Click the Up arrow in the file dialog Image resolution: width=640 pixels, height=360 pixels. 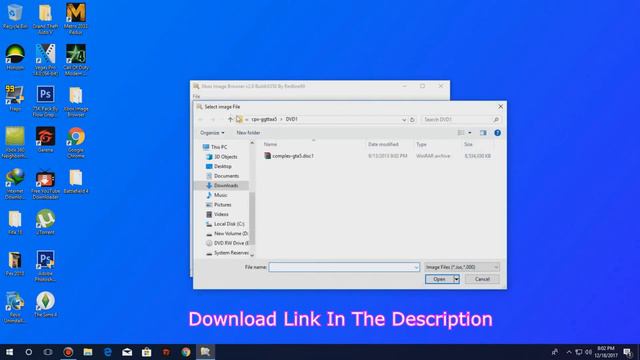coord(230,119)
